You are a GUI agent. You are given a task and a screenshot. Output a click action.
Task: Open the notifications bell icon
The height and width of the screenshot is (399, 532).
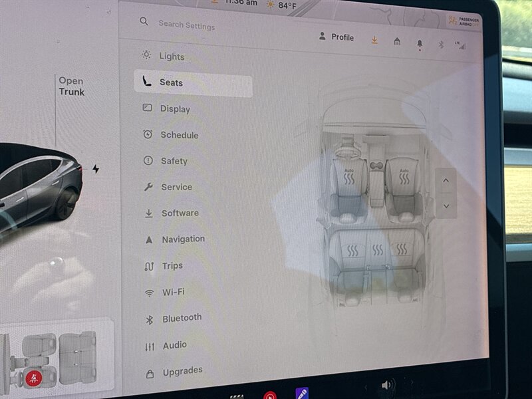420,44
